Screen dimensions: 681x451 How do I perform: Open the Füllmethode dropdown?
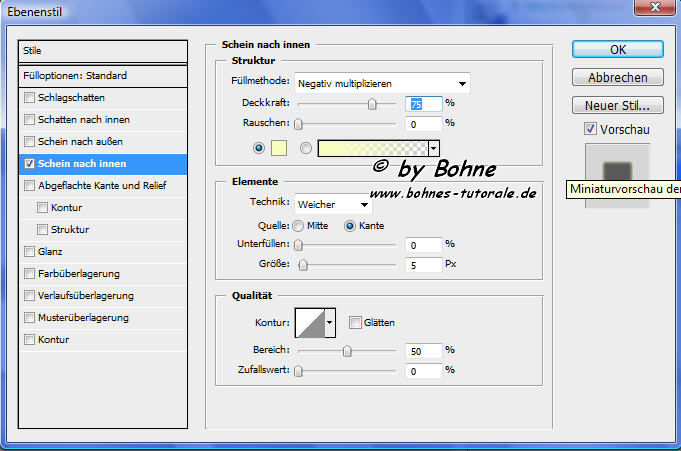(382, 83)
